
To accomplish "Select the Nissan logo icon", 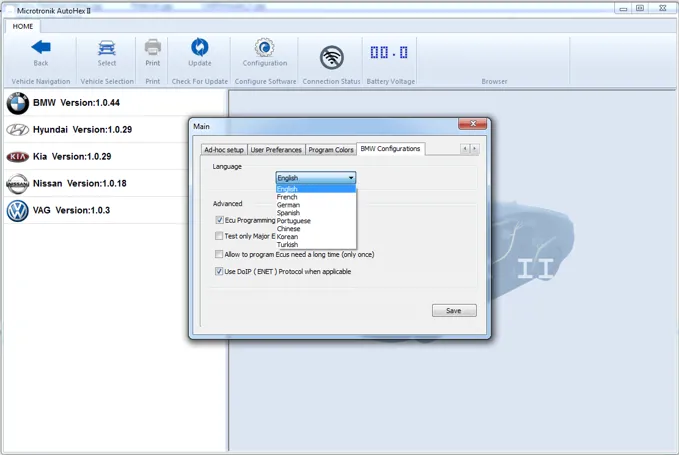I will 18,184.
